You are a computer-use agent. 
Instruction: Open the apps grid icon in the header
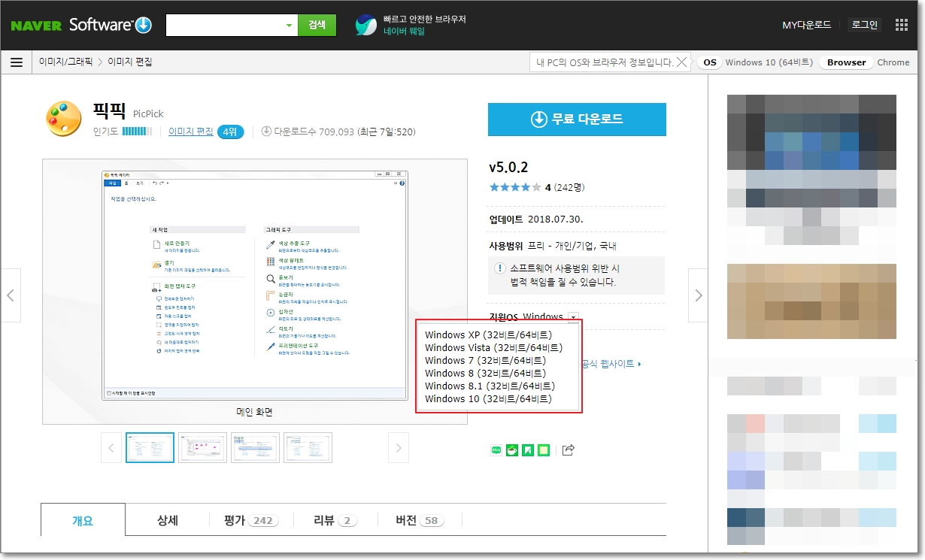pos(902,25)
